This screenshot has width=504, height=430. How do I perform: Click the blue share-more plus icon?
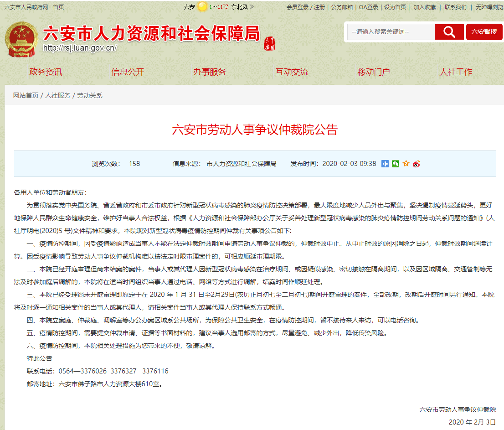coord(385,164)
